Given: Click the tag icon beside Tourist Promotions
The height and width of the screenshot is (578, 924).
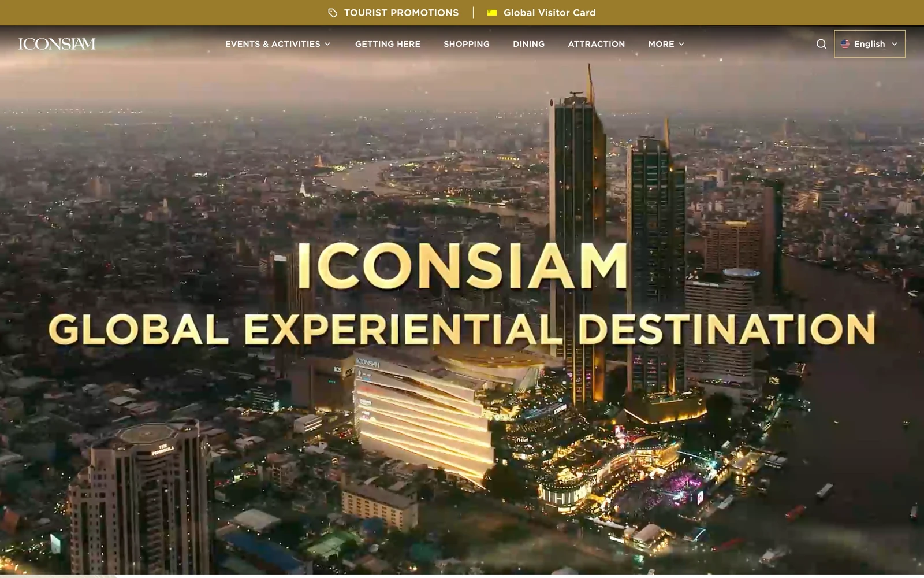Looking at the screenshot, I should [333, 13].
